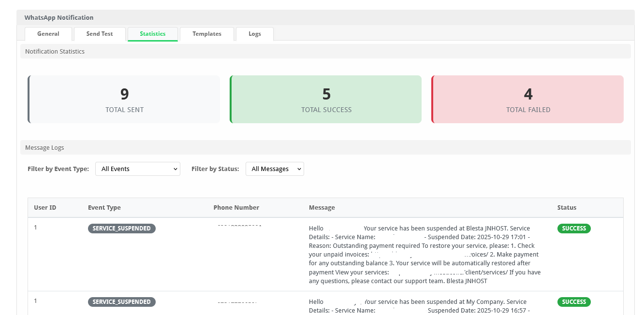The width and height of the screenshot is (644, 315).
Task: Open the General tab
Action: (48, 34)
